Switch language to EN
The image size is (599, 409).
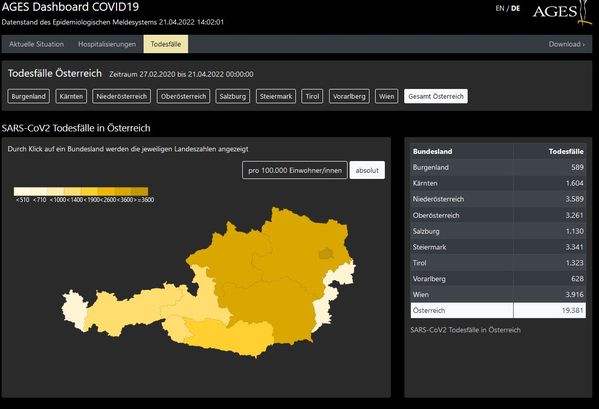pos(500,8)
